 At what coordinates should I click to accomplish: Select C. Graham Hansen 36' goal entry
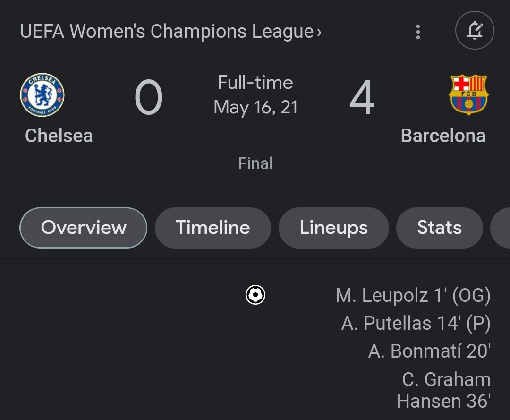(443, 390)
